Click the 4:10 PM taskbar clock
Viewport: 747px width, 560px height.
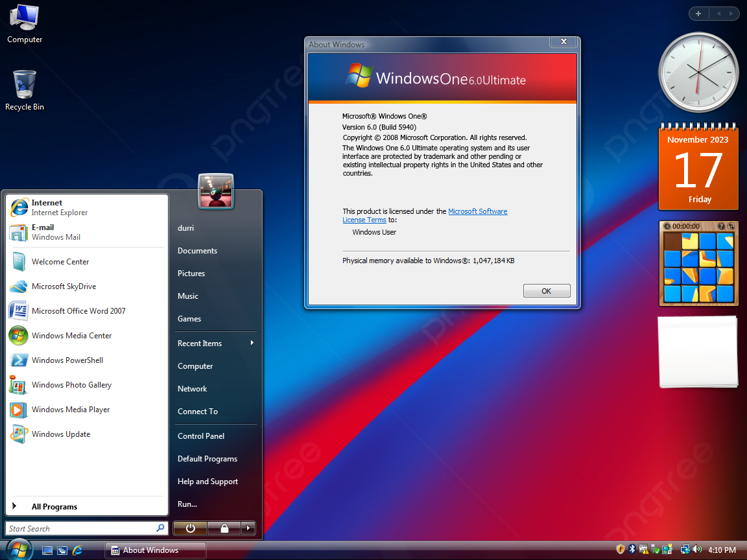coord(722,550)
